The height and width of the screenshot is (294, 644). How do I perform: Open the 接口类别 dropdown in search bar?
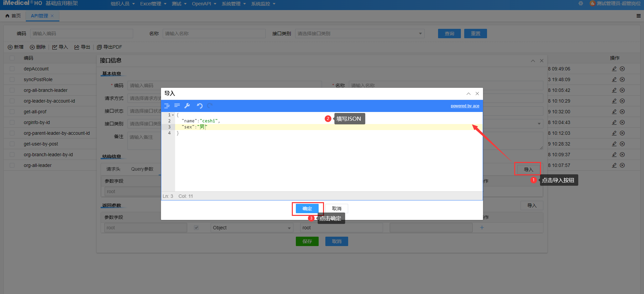click(x=360, y=34)
